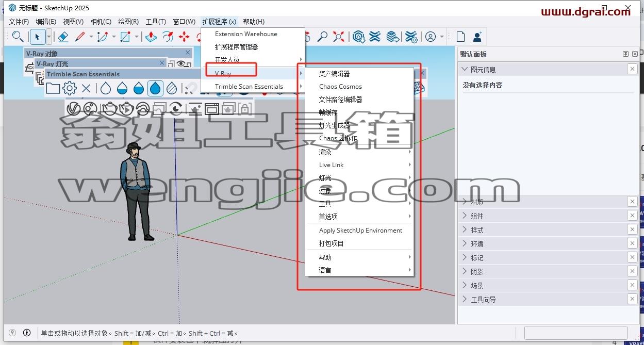Start V-Ray interactive render teapot play icon
Screen dimensions: 644x345
click(x=126, y=108)
